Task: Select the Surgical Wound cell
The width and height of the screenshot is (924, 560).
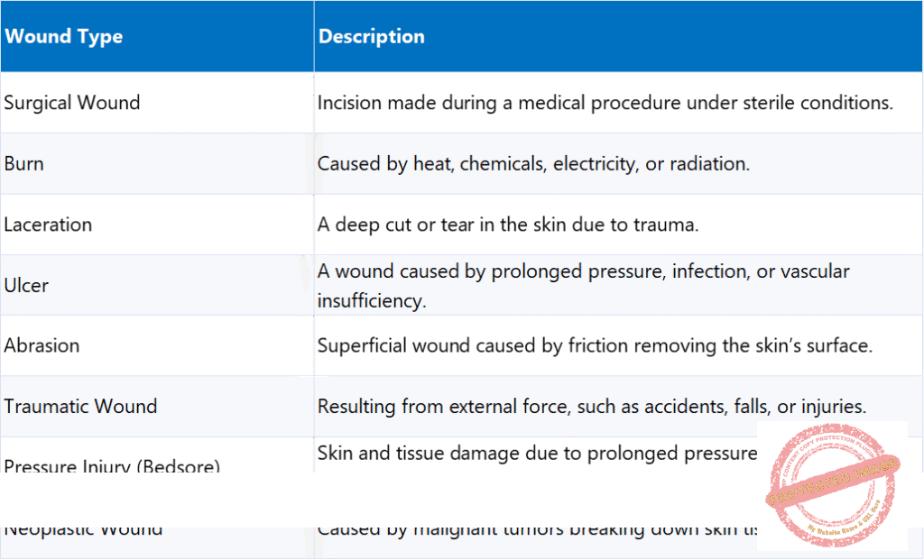Action: point(157,103)
